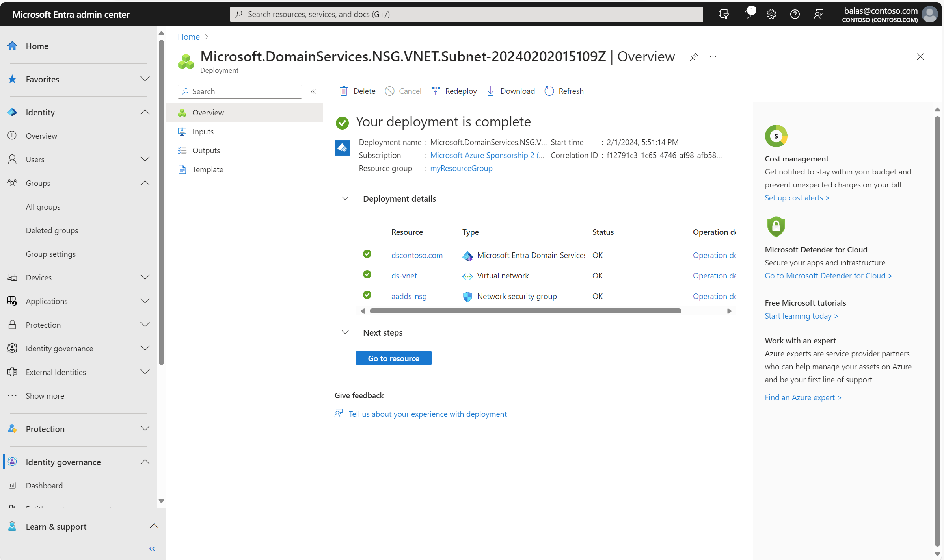
Task: Open the Overview tab in deployment
Action: point(207,112)
